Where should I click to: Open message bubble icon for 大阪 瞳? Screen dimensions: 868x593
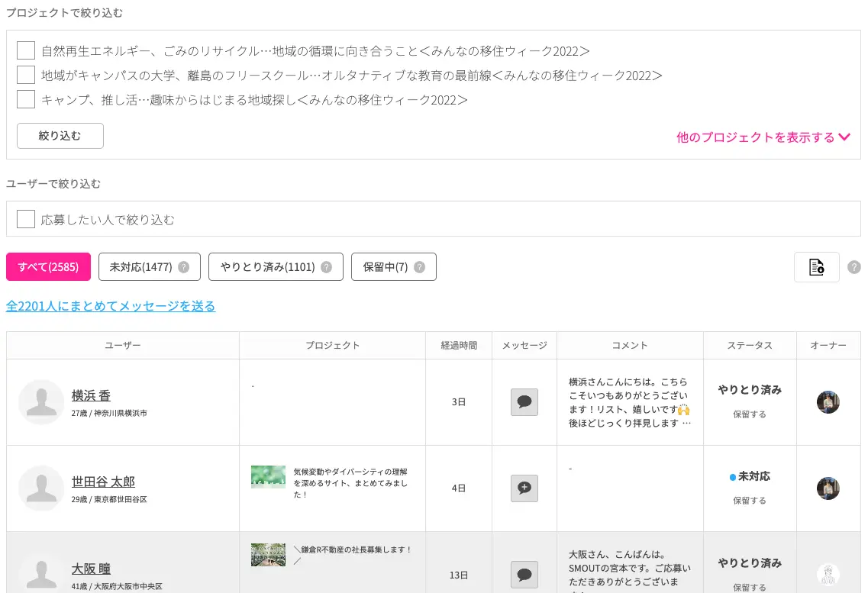pos(524,575)
